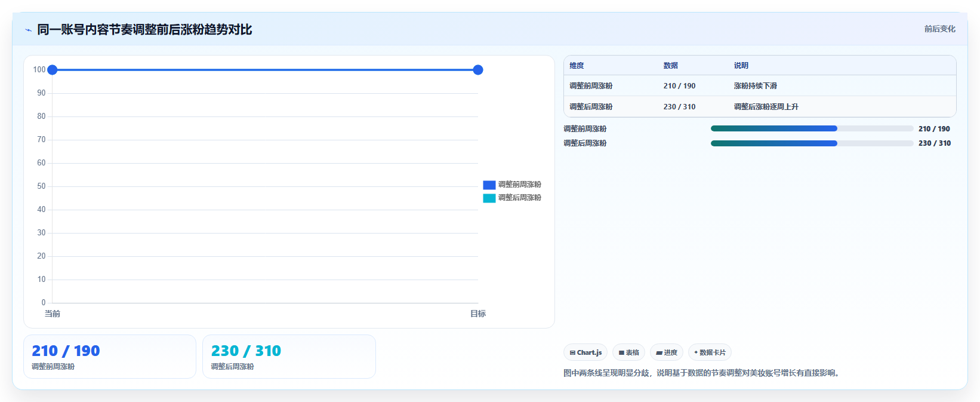980x402 pixels.
Task: Click the summary sentence below the chips
Action: point(702,373)
